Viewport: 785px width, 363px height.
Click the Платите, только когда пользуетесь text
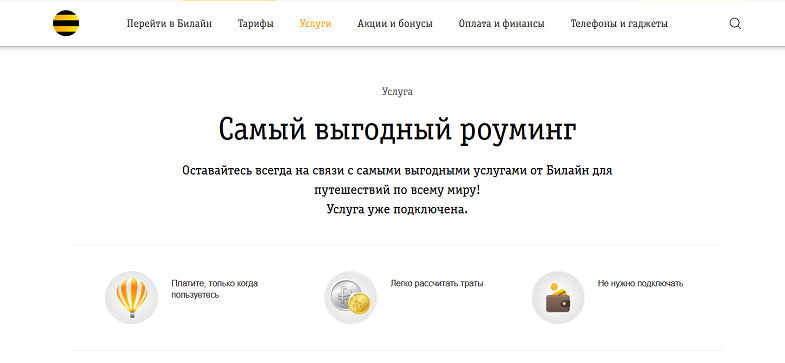215,289
